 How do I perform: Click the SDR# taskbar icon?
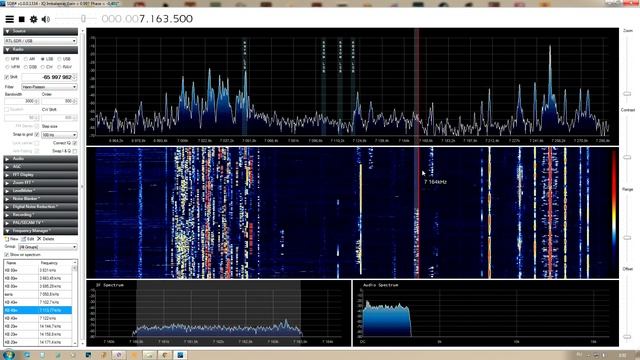click(x=180, y=355)
